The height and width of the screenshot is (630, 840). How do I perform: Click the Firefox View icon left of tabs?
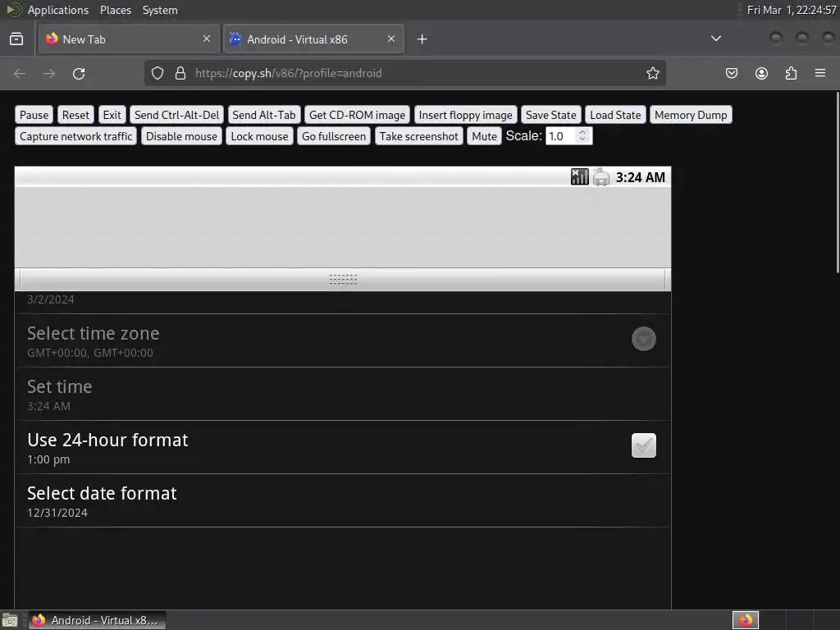tap(16, 39)
